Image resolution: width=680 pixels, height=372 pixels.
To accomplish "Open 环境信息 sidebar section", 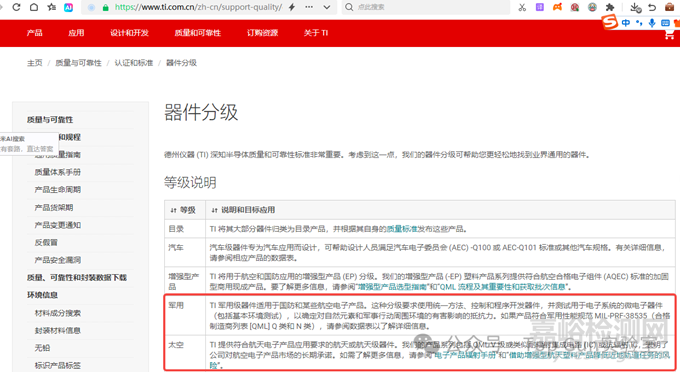I will tap(42, 295).
